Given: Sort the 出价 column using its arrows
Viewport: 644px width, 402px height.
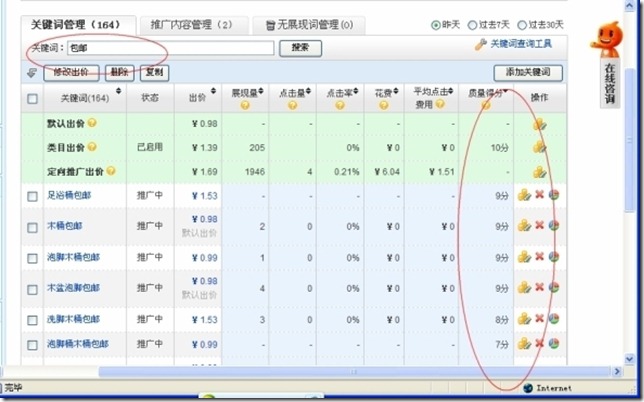Looking at the screenshot, I should click(x=213, y=92).
